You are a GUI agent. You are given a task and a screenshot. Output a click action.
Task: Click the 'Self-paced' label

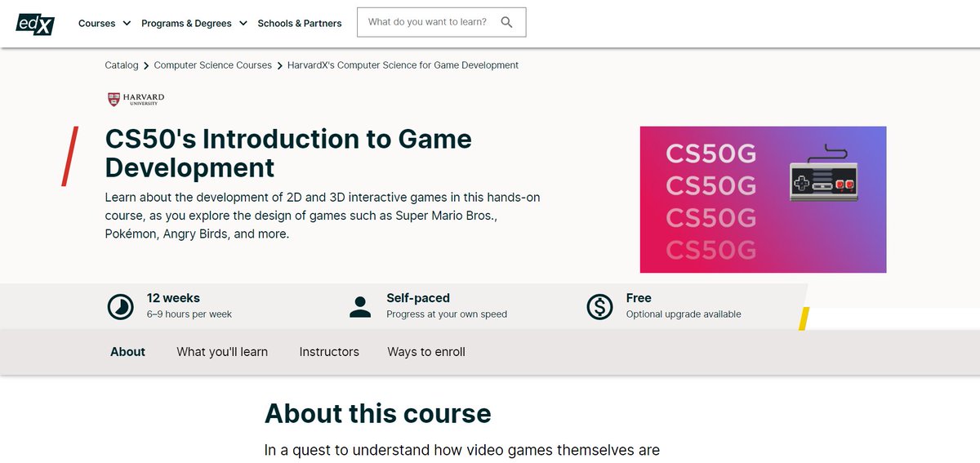pos(418,298)
